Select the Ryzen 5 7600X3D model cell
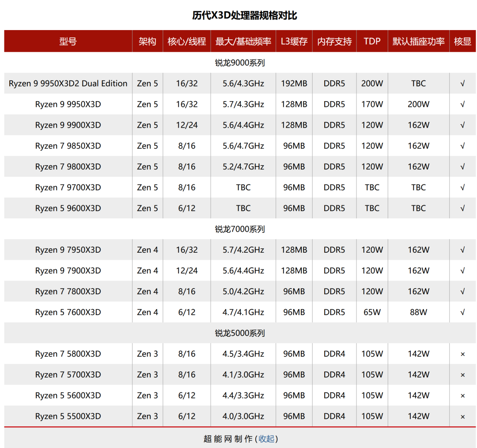This screenshot has height=448, width=477. click(x=68, y=312)
